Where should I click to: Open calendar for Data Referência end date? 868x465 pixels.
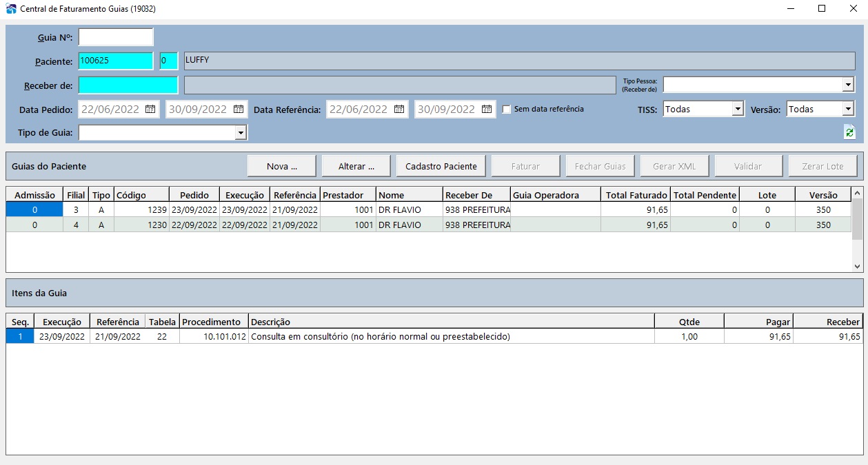tap(487, 109)
